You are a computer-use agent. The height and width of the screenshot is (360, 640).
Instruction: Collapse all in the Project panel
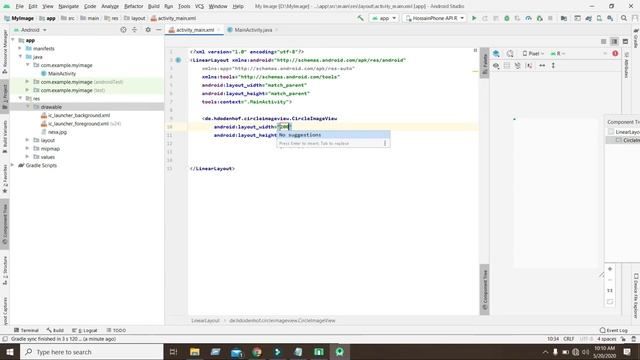(134, 30)
